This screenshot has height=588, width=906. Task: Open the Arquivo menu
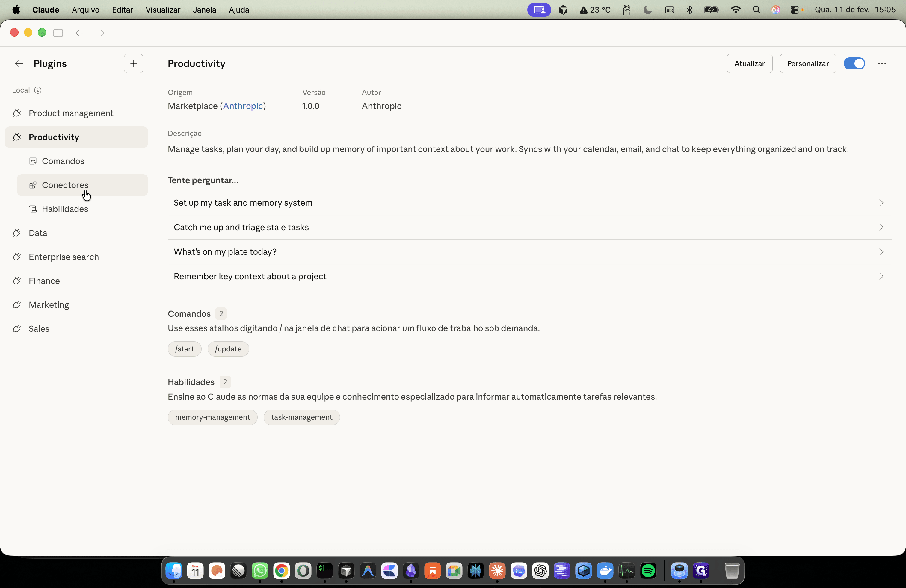(86, 10)
